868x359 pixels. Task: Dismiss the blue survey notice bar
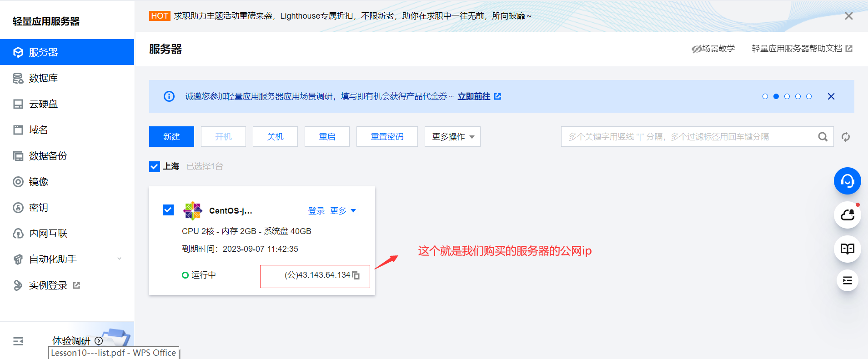831,96
